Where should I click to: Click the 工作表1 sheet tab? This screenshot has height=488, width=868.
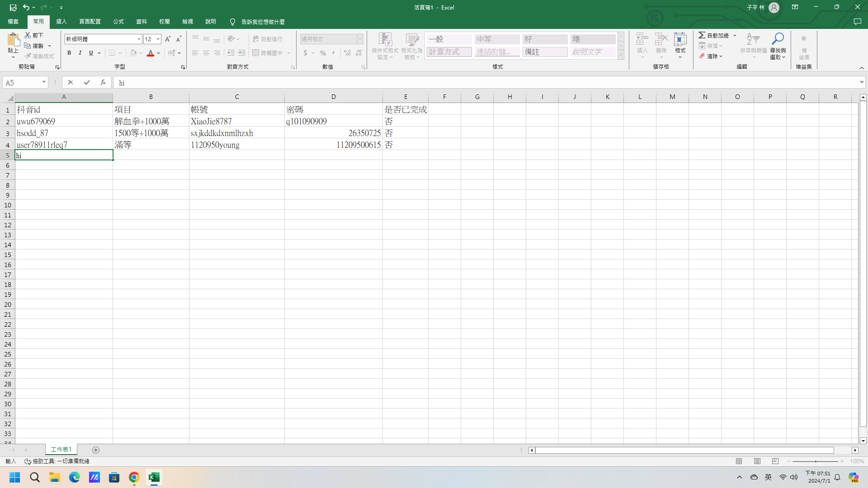61,450
